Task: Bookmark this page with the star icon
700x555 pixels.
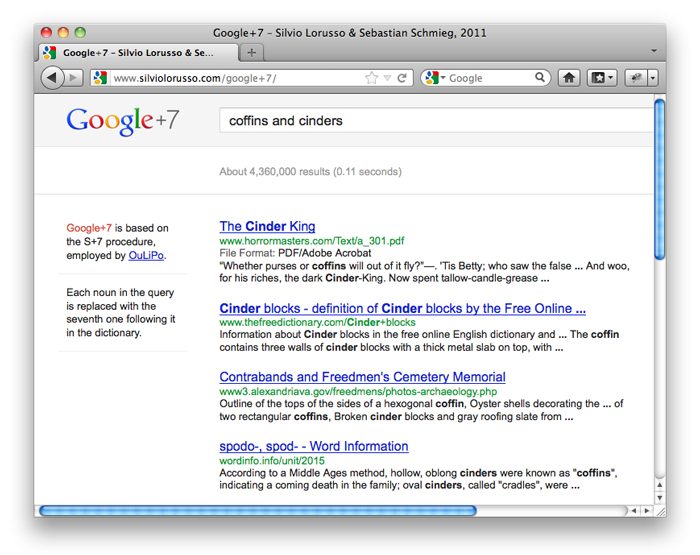Action: (372, 78)
